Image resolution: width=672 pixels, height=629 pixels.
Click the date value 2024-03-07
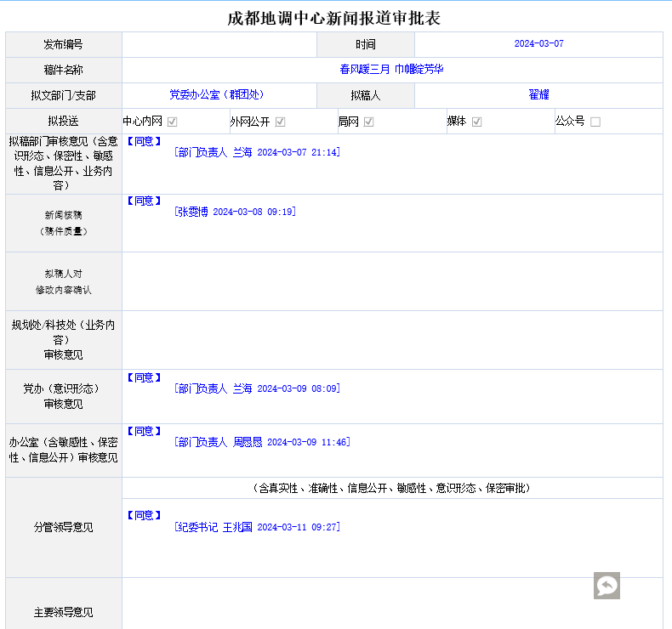point(538,44)
